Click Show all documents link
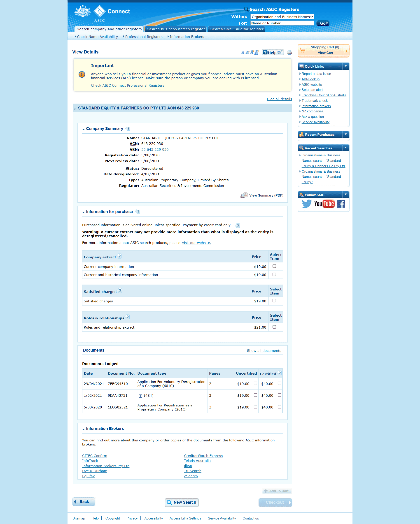Screen dimensions: 420x524 pos(264,350)
